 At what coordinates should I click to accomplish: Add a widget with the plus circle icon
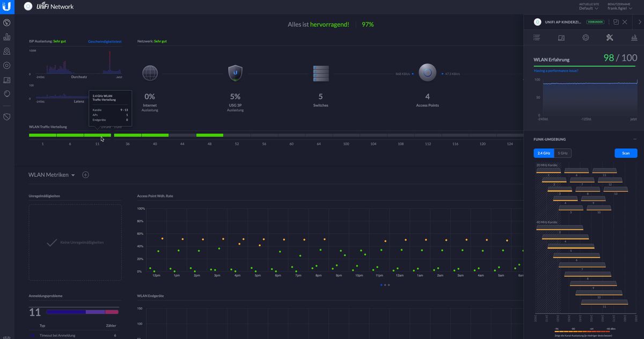pyautogui.click(x=85, y=175)
